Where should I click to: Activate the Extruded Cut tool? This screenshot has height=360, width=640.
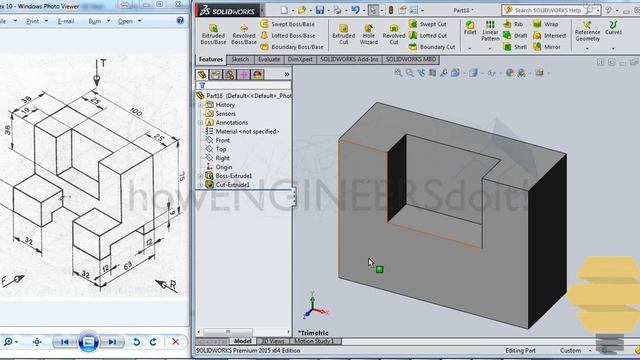pos(344,34)
